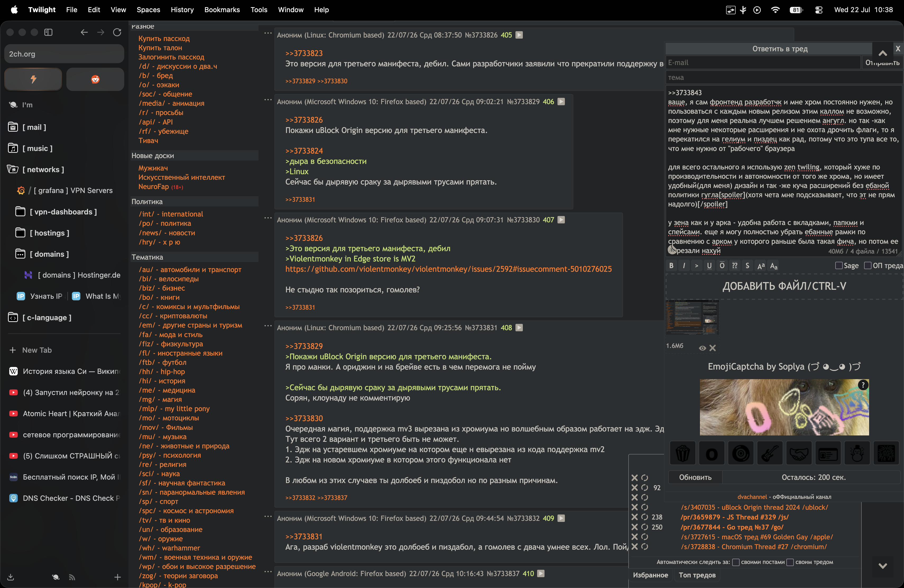The height and width of the screenshot is (588, 904).
Task: Collapse reply form with the up chevron
Action: (x=882, y=53)
